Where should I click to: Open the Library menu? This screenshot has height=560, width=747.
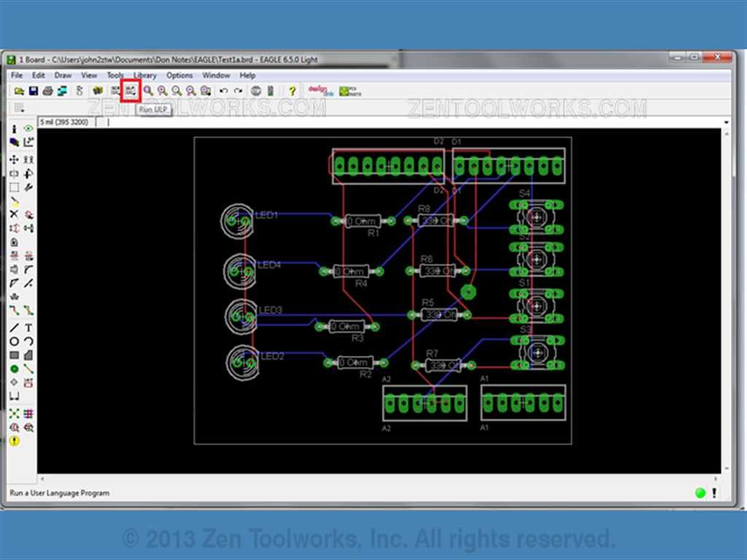click(145, 75)
